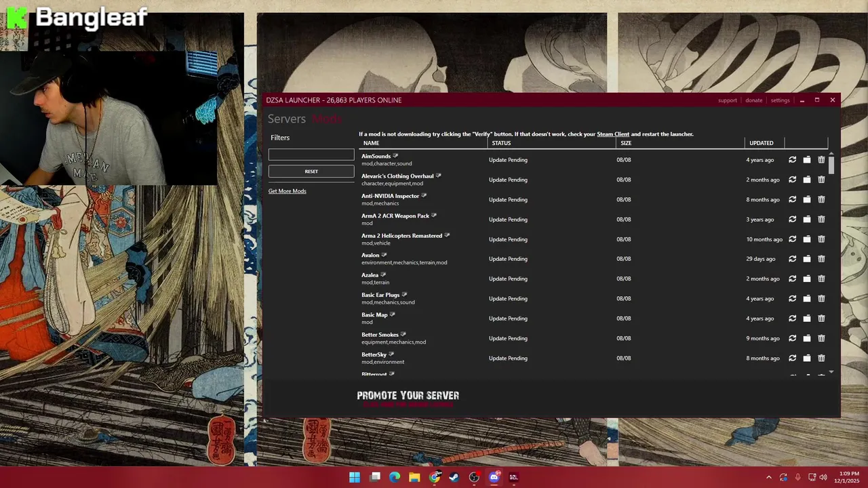Select the Avalon mod name
Image resolution: width=868 pixels, height=488 pixels.
click(370, 256)
